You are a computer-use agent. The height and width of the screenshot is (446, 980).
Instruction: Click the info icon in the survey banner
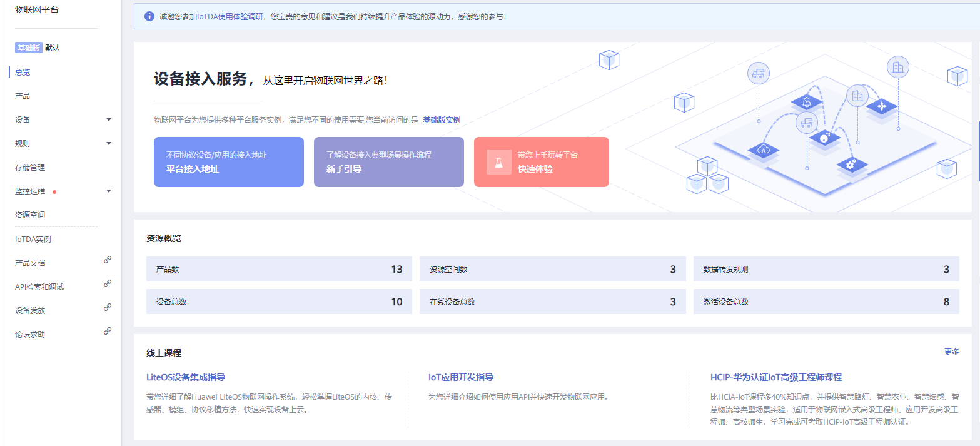[149, 16]
